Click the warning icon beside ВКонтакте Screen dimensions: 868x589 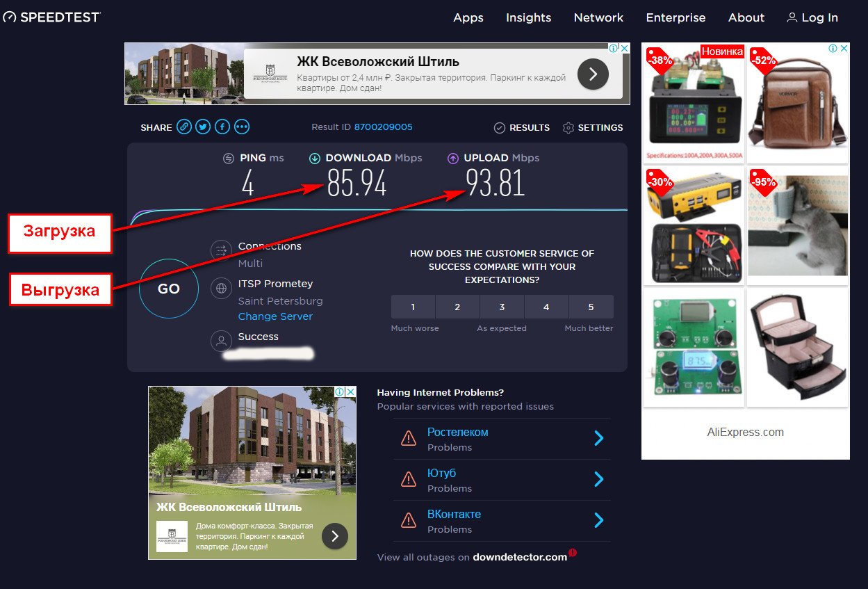tap(408, 520)
